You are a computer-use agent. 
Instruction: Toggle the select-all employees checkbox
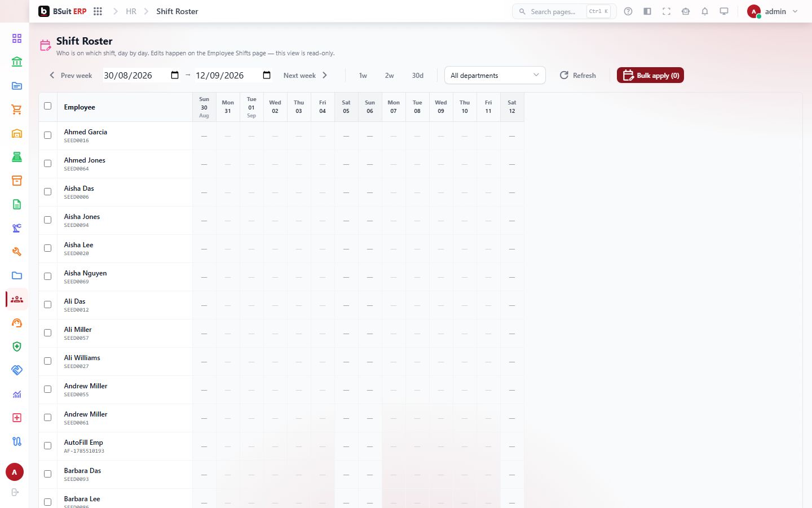pyautogui.click(x=48, y=106)
